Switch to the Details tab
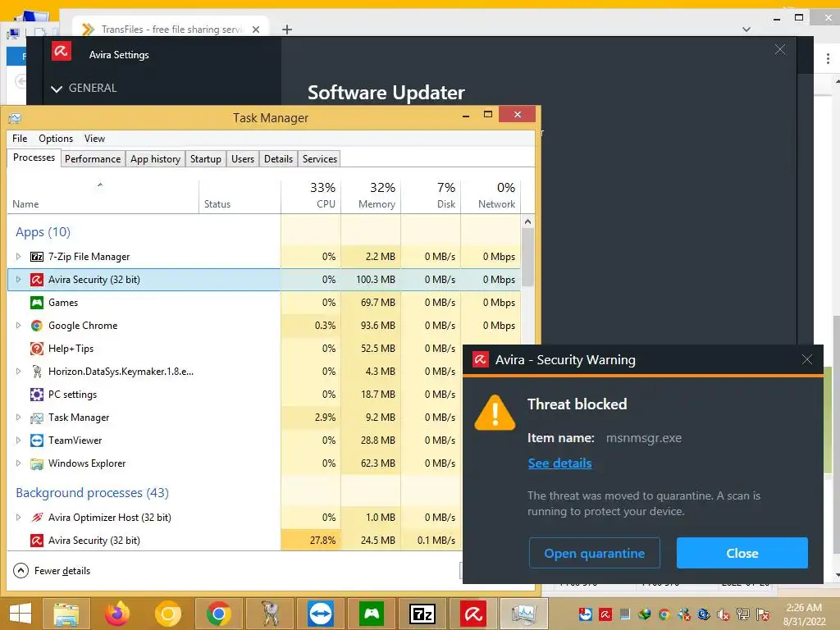The width and height of the screenshot is (840, 630). click(279, 159)
